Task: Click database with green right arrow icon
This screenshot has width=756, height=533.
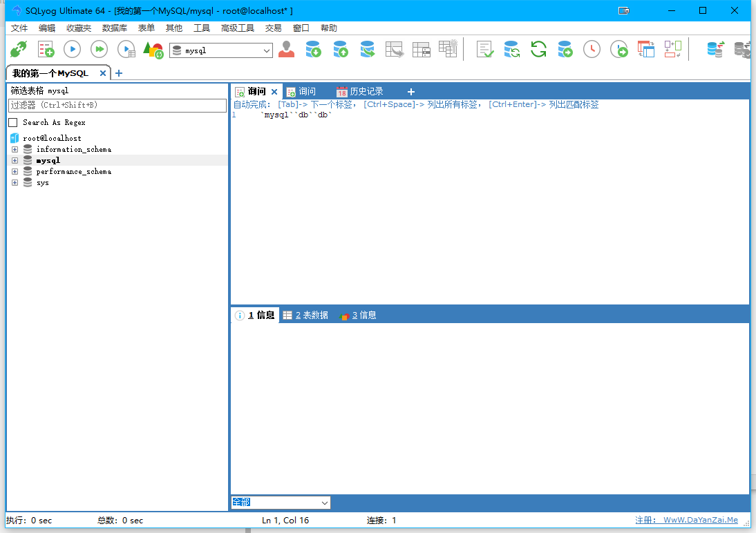Action: pyautogui.click(x=565, y=49)
